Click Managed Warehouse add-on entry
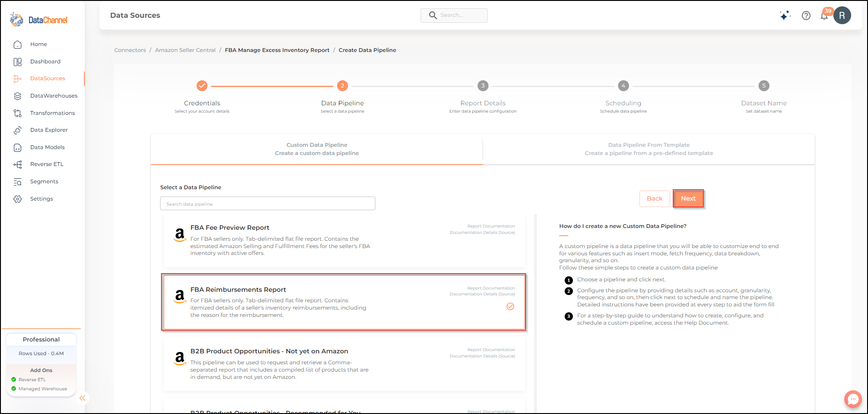Screen dimensions: 868x414 pos(39,389)
